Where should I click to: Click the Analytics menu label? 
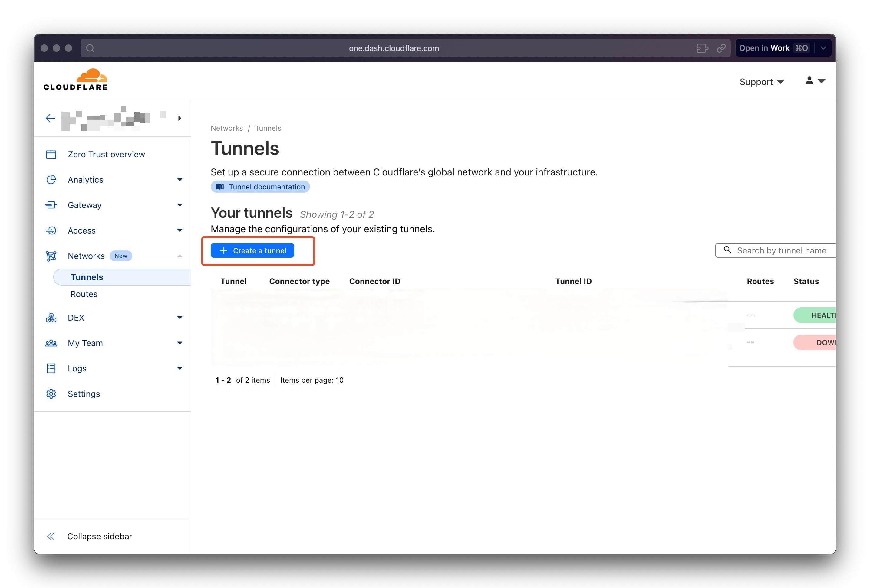[85, 180]
